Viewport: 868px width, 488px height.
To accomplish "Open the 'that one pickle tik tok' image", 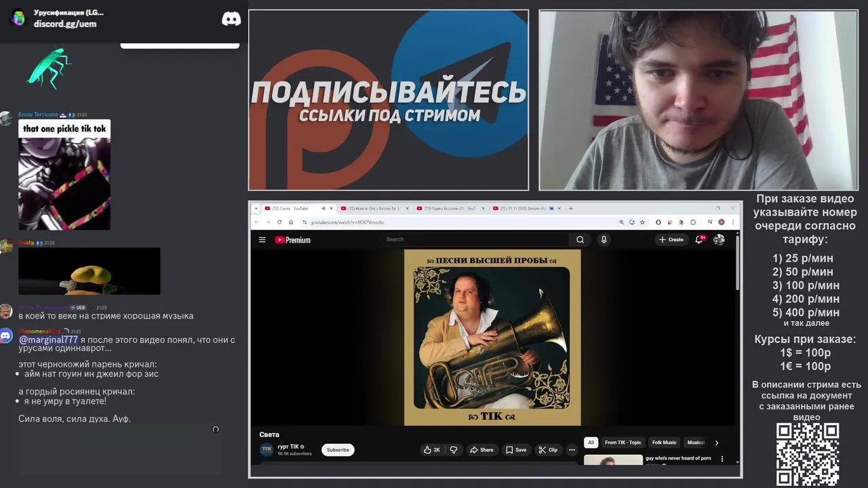I will click(64, 175).
